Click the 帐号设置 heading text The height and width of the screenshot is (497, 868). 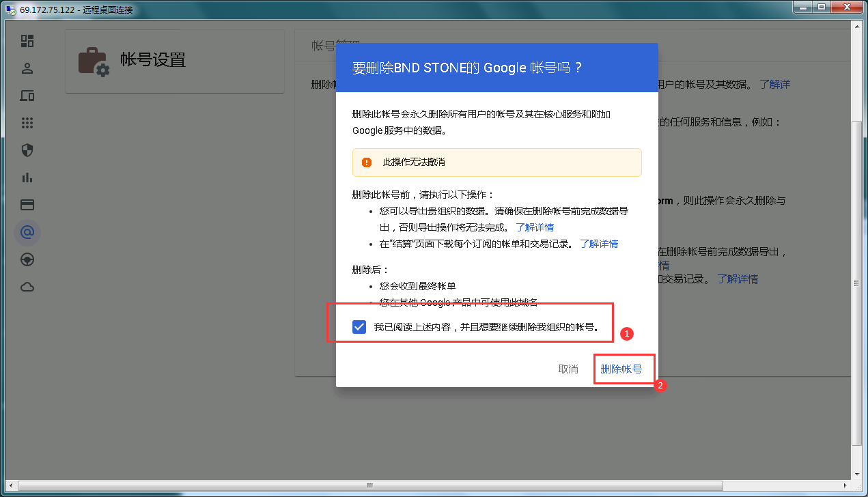[x=153, y=60]
